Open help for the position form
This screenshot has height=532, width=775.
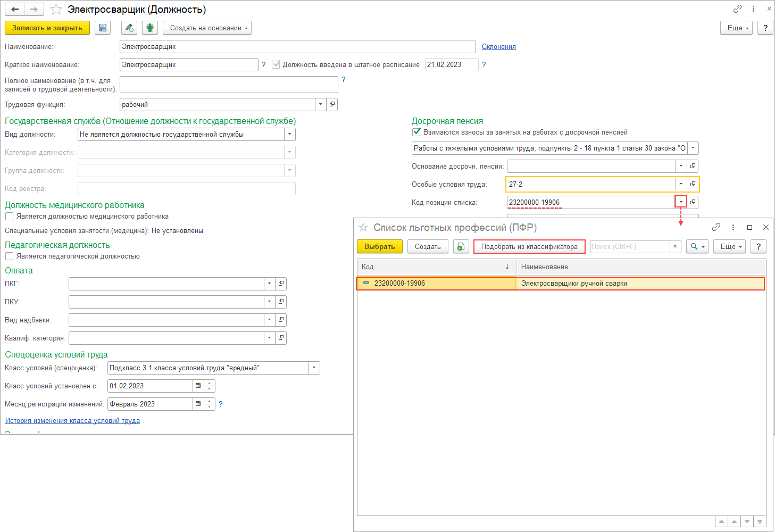click(765, 28)
